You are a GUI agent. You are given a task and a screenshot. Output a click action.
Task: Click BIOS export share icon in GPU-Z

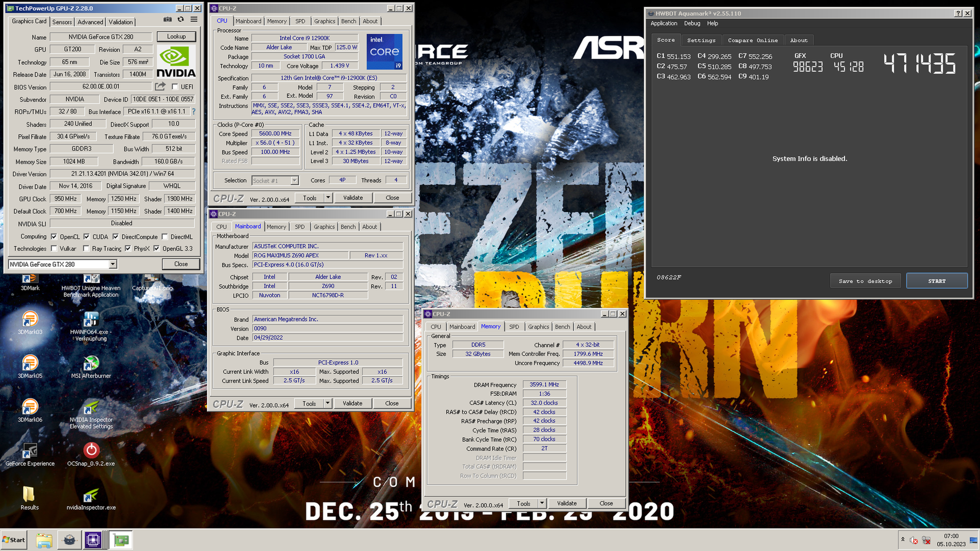tap(160, 87)
